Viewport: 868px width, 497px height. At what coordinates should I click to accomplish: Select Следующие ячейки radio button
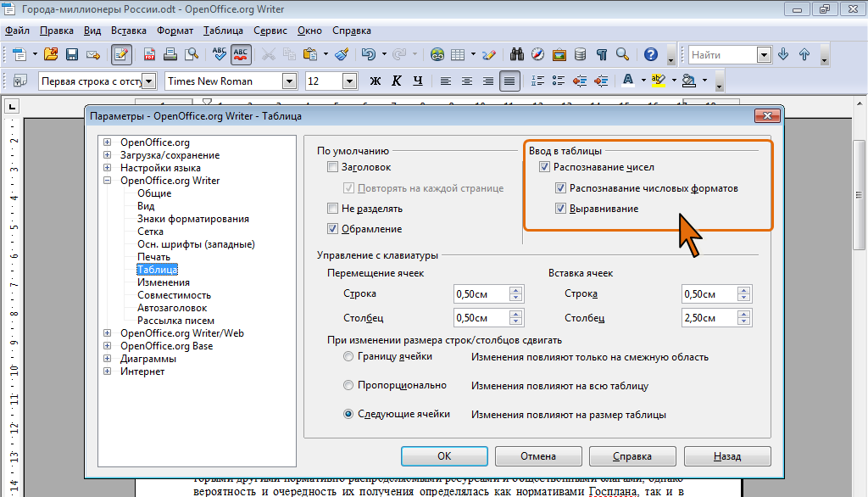pyautogui.click(x=348, y=414)
